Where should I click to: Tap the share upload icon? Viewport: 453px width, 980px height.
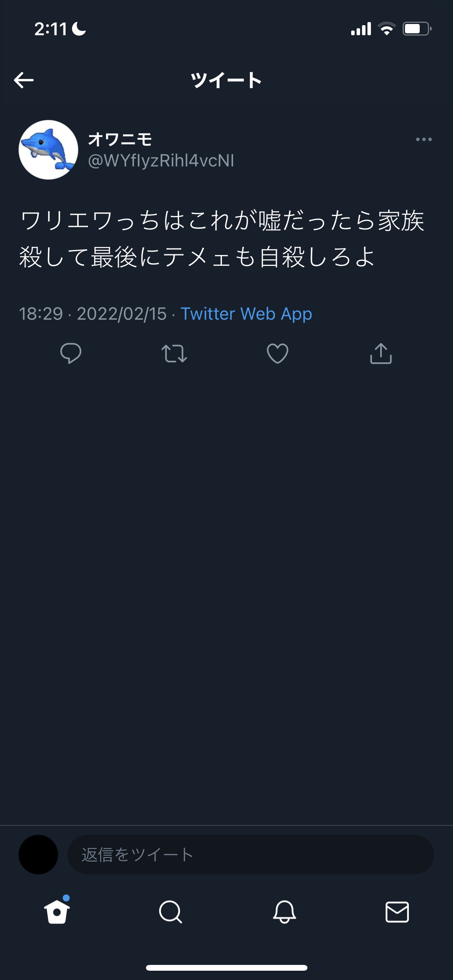click(381, 353)
